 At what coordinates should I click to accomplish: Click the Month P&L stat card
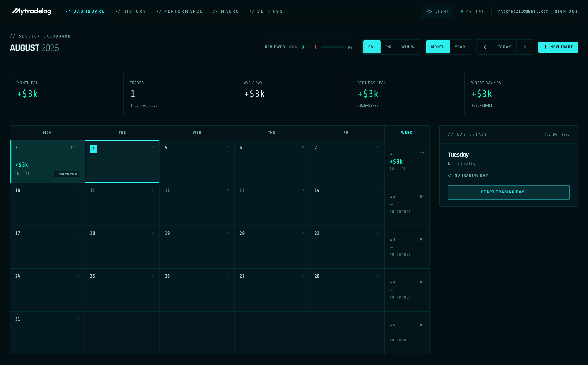[67, 94]
